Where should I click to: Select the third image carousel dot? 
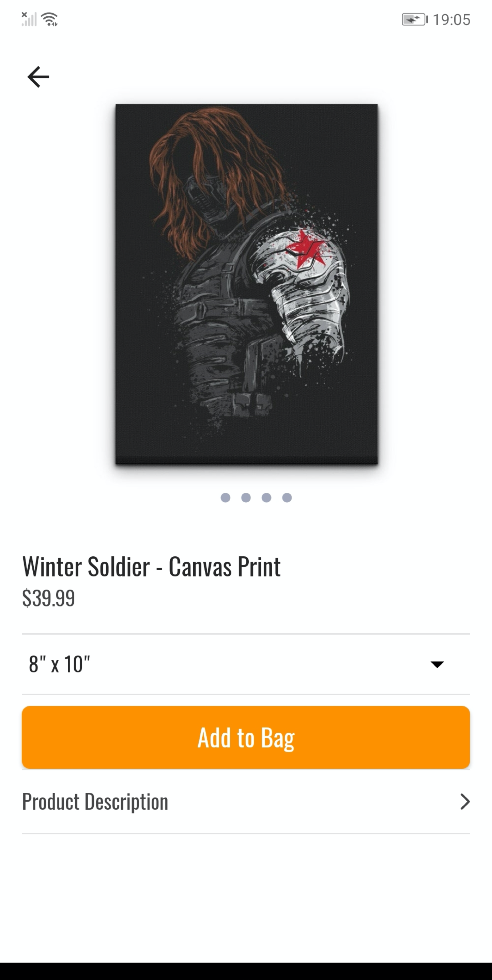(266, 497)
